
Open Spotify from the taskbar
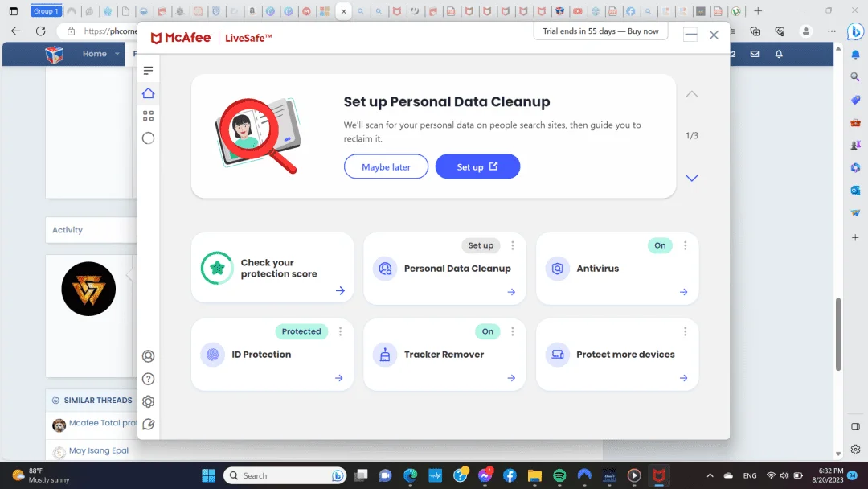pyautogui.click(x=559, y=475)
